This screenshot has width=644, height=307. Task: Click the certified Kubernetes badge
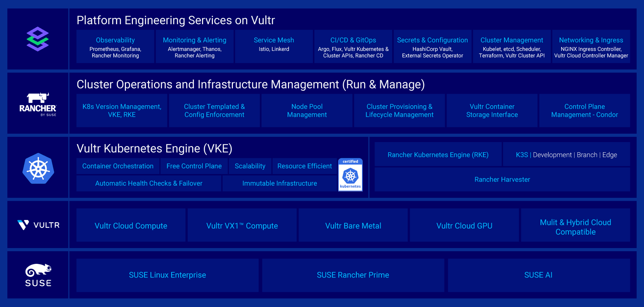350,175
